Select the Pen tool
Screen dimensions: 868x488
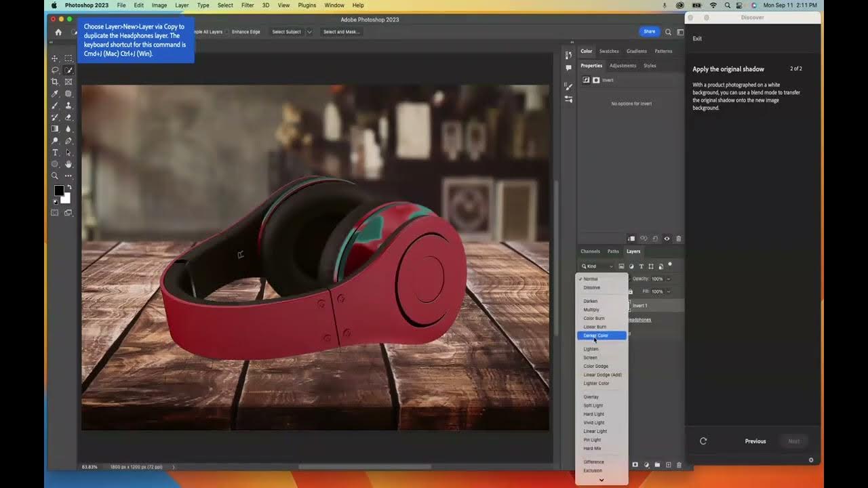pos(68,141)
